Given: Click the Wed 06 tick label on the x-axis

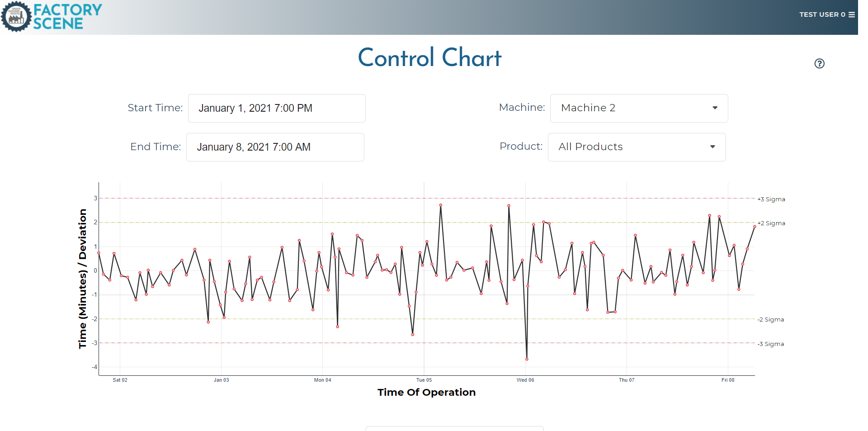Looking at the screenshot, I should pos(526,380).
